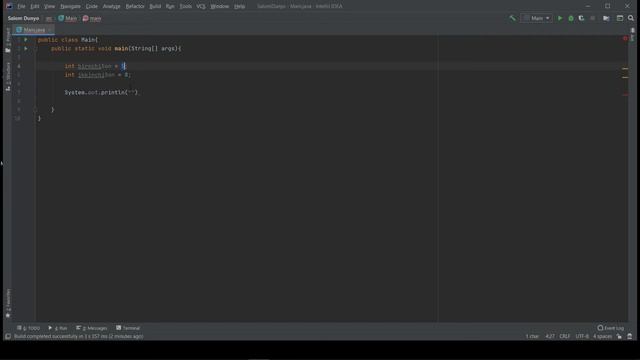Viewport: 640px width, 360px height.
Task: Change line separator via CRLF
Action: point(564,337)
